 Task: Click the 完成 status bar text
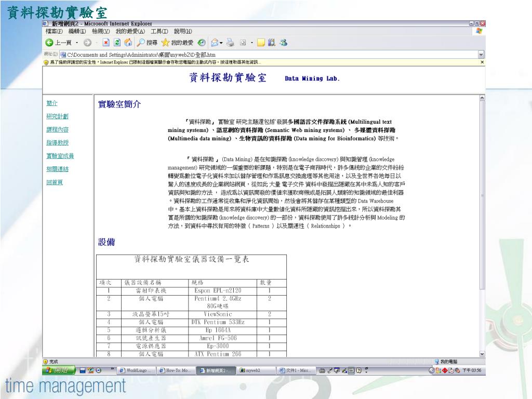point(54,362)
